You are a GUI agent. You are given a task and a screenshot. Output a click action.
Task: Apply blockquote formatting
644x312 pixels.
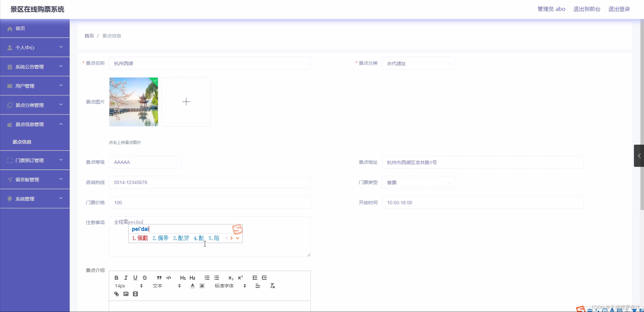[159, 278]
